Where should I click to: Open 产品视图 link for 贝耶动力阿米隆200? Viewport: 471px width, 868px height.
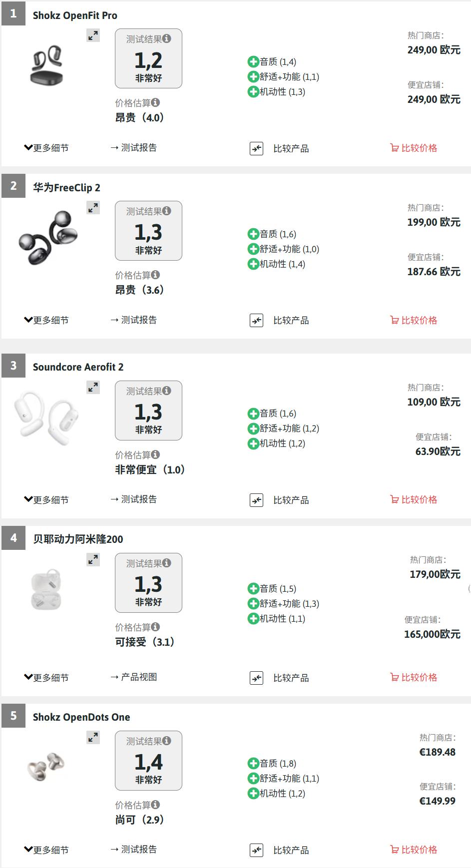point(133,677)
